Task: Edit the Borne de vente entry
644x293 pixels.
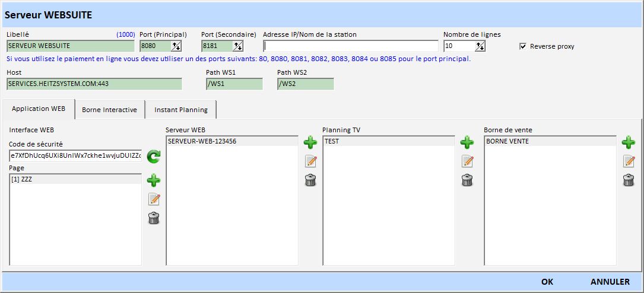Action: (629, 161)
